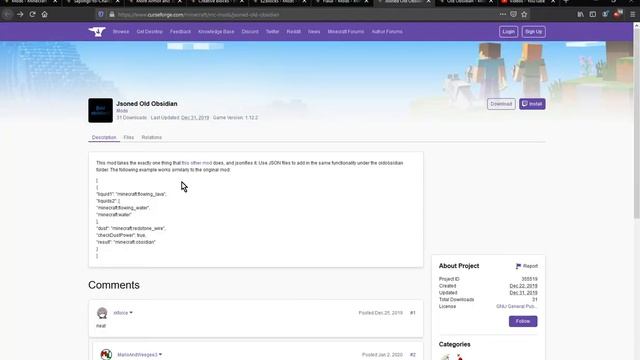Open the Discord navigation link
Screen dimensions: 640x360
(250, 31)
